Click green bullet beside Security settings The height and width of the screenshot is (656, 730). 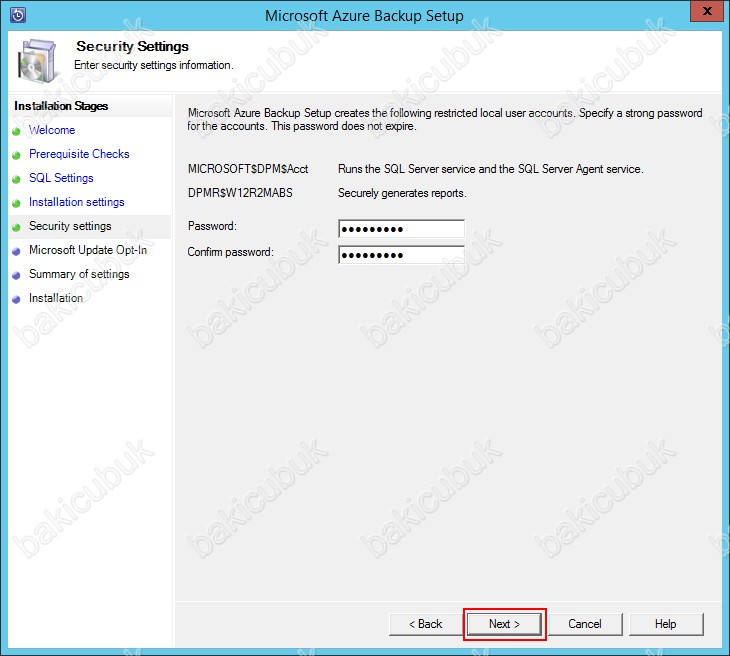(16, 227)
